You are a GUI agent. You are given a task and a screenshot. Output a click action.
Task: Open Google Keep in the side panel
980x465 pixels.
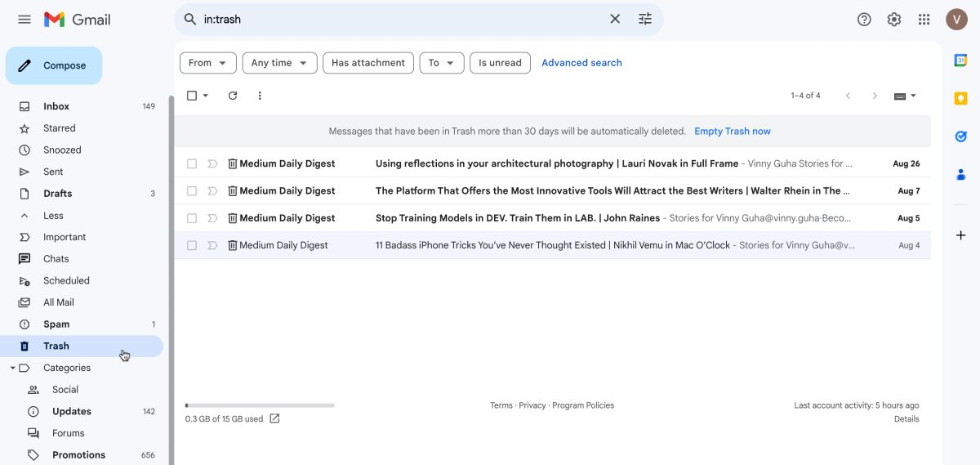tap(960, 98)
